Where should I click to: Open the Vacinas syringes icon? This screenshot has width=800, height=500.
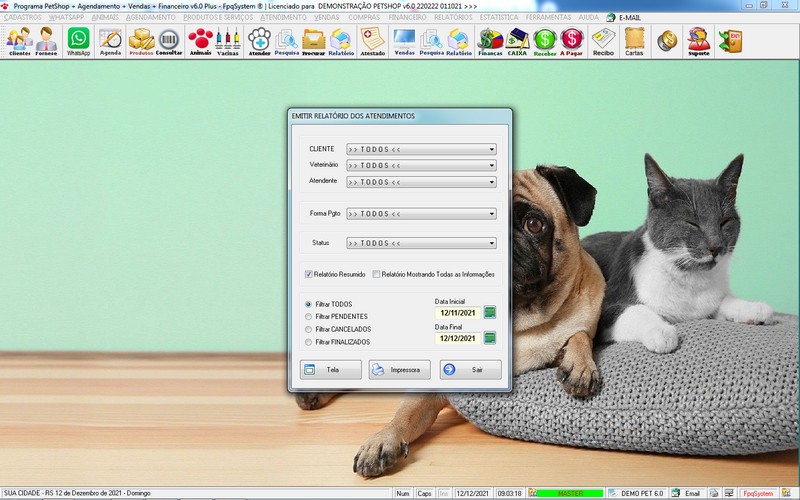click(228, 41)
